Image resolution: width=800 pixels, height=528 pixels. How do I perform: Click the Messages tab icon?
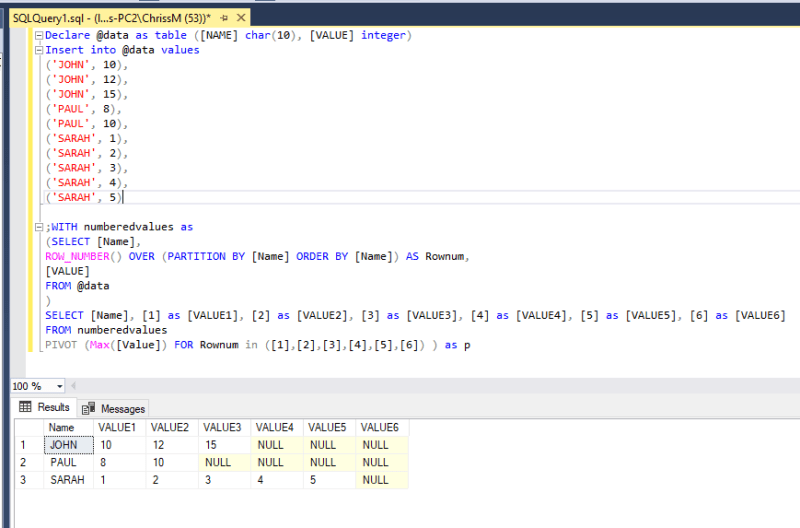(88, 409)
